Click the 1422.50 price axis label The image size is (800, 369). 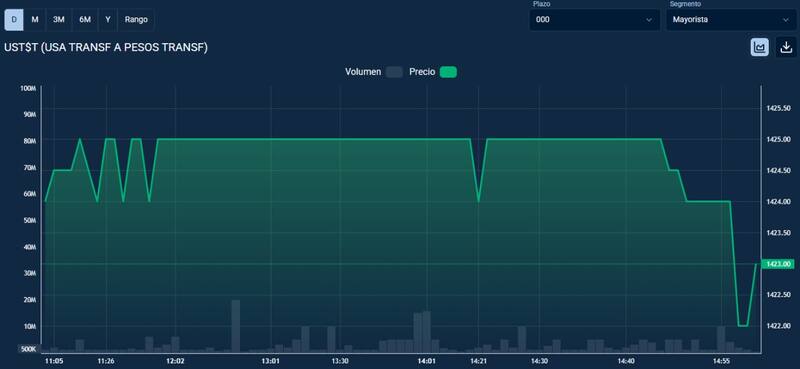point(778,295)
